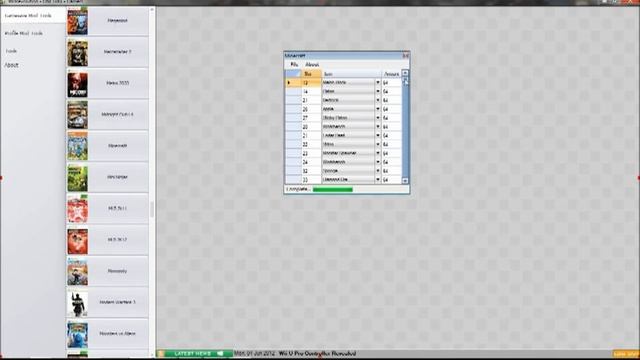Open the Megamind game cover thumbnail
640x360 pixels.
77,21
